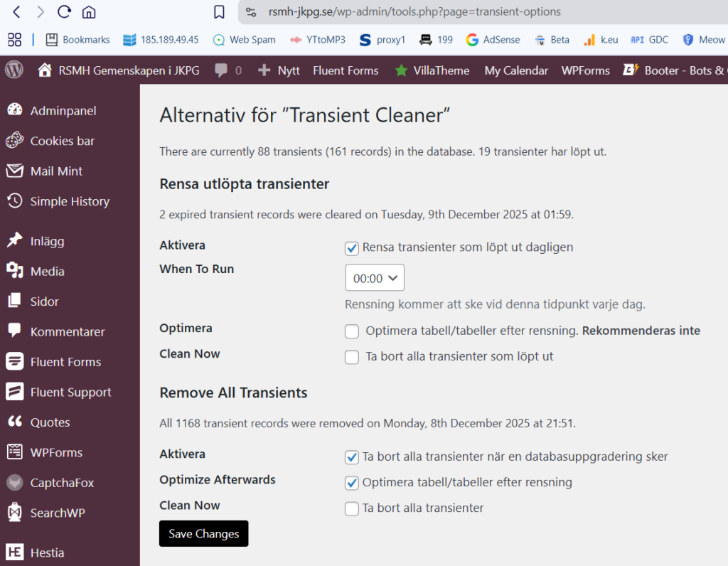Open Fluent Forms in the admin bar
This screenshot has width=728, height=566.
pyautogui.click(x=346, y=70)
